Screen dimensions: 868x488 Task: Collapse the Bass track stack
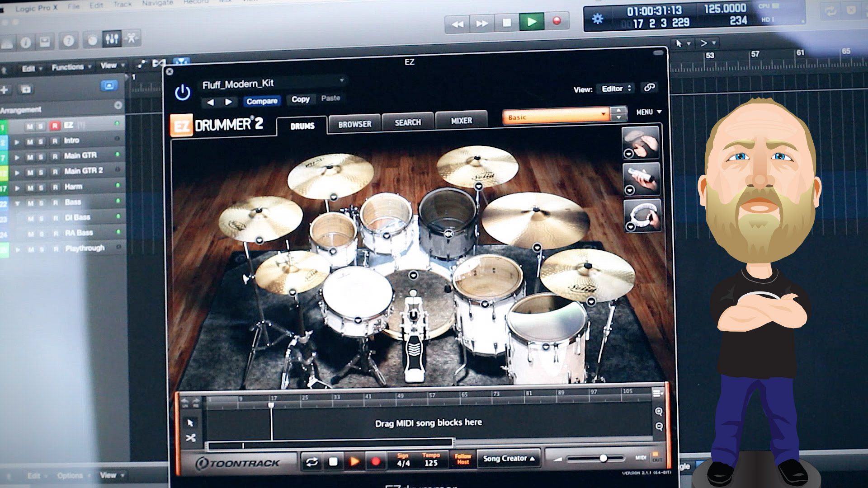[x=17, y=204]
